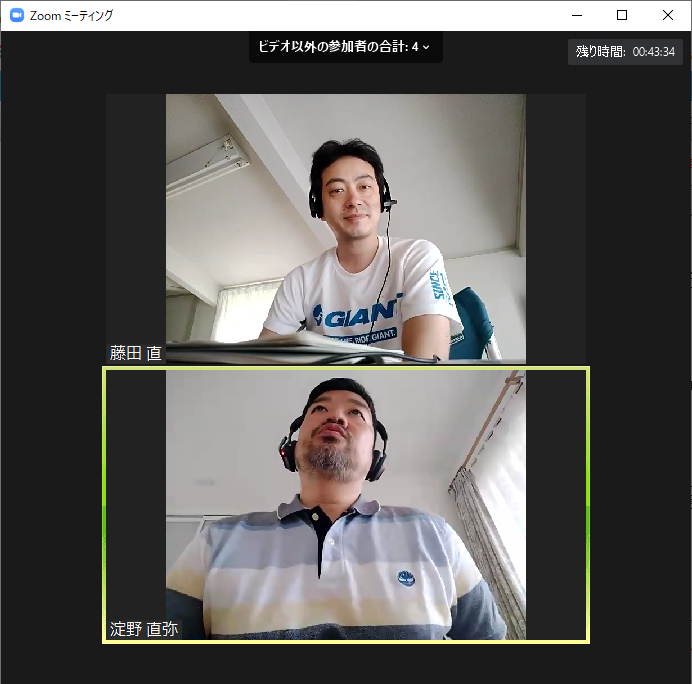This screenshot has width=692, height=684.
Task: Expand the ビデオ以外の参加者の合計: 4 dropdown
Action: coord(346,47)
